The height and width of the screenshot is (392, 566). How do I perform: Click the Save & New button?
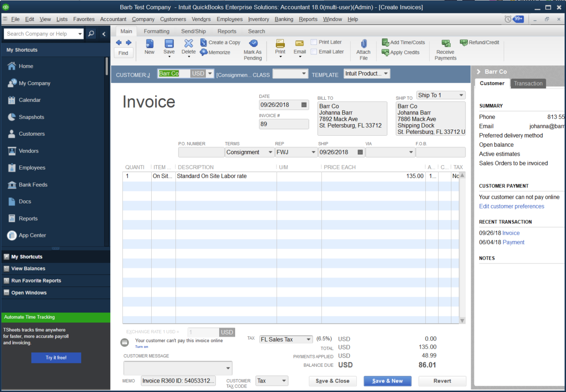tap(388, 381)
